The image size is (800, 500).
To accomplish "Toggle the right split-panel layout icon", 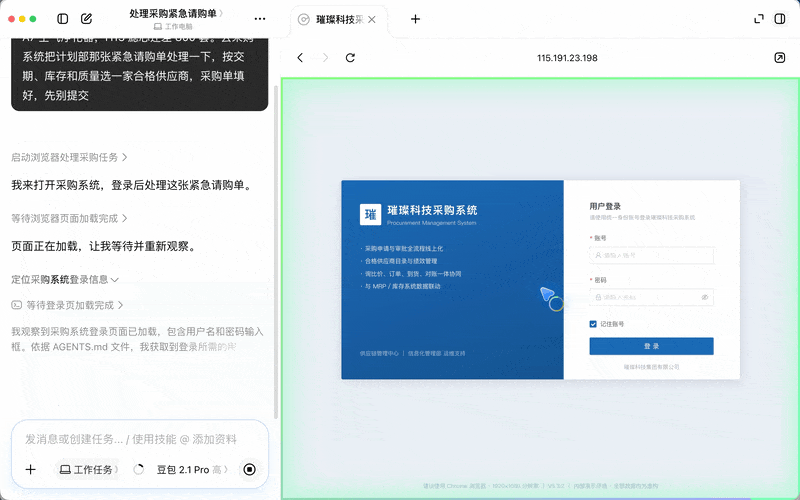I will point(780,19).
